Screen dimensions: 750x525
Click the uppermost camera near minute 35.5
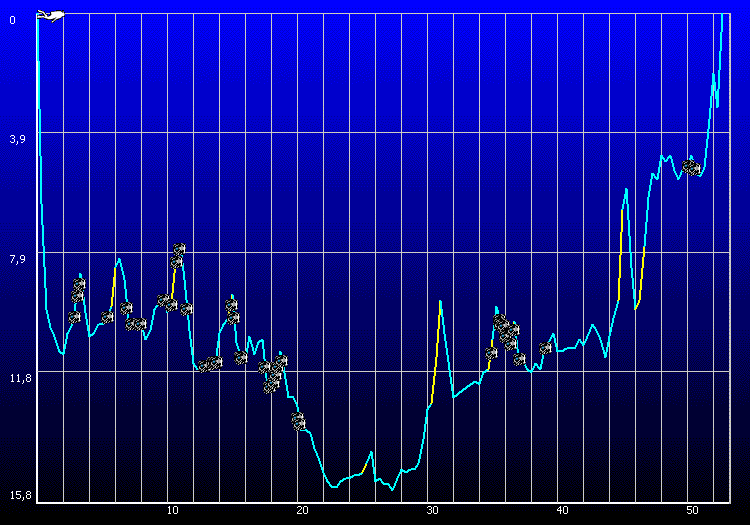tap(499, 319)
